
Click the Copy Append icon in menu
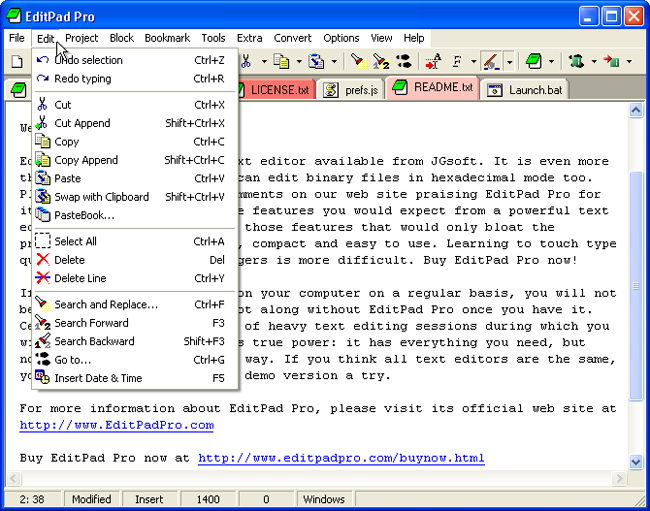click(42, 160)
